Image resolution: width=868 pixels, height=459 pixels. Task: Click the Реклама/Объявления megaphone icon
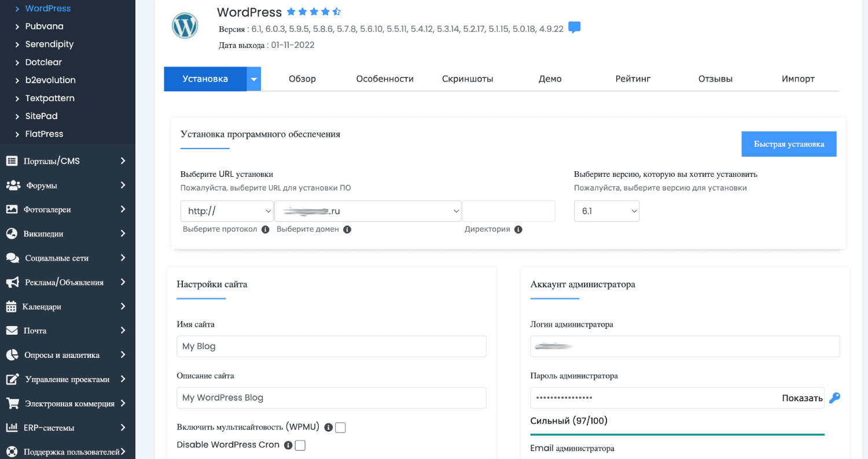pyautogui.click(x=13, y=282)
